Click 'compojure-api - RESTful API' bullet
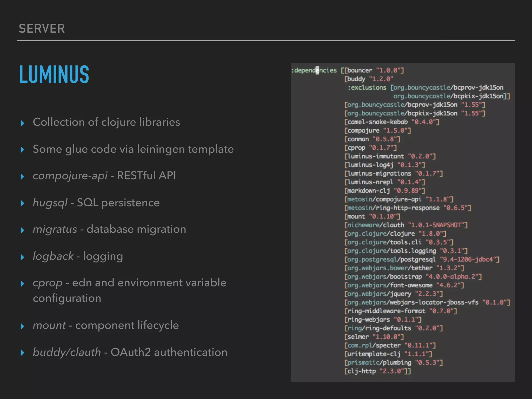The image size is (532, 399). (104, 176)
